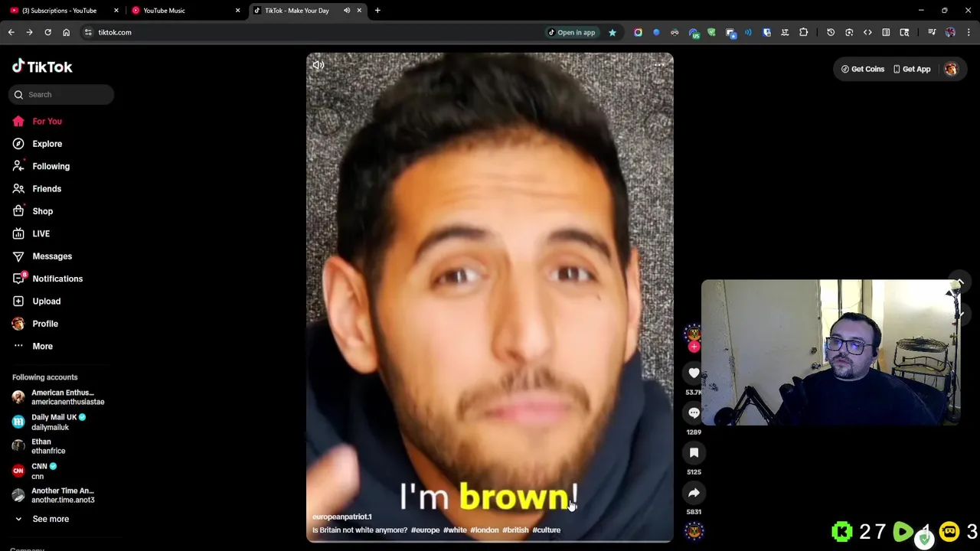The height and width of the screenshot is (551, 980).
Task: Open the Notifications bell icon
Action: 18,279
